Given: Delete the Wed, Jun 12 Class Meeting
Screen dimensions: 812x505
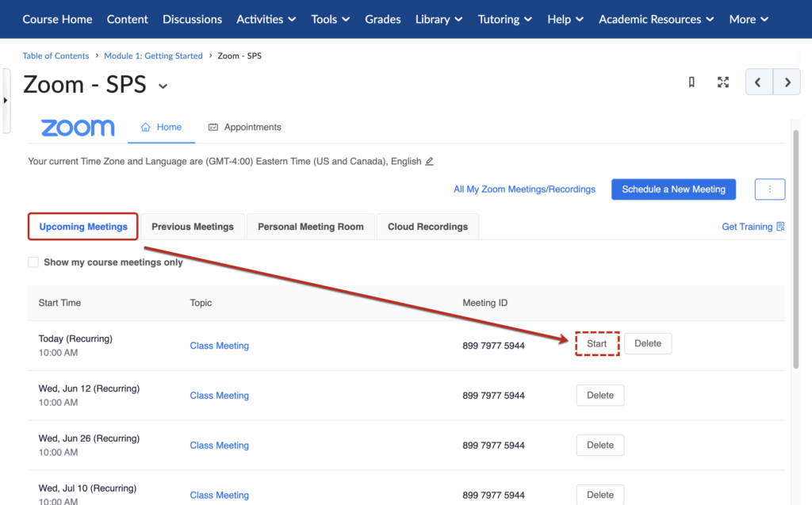Looking at the screenshot, I should coord(600,395).
